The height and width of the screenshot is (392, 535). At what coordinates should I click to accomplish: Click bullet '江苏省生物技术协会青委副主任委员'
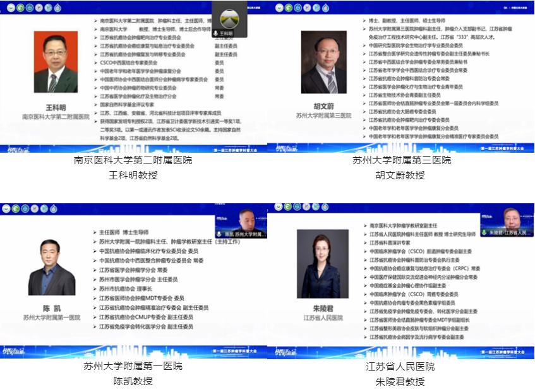(x=405, y=95)
